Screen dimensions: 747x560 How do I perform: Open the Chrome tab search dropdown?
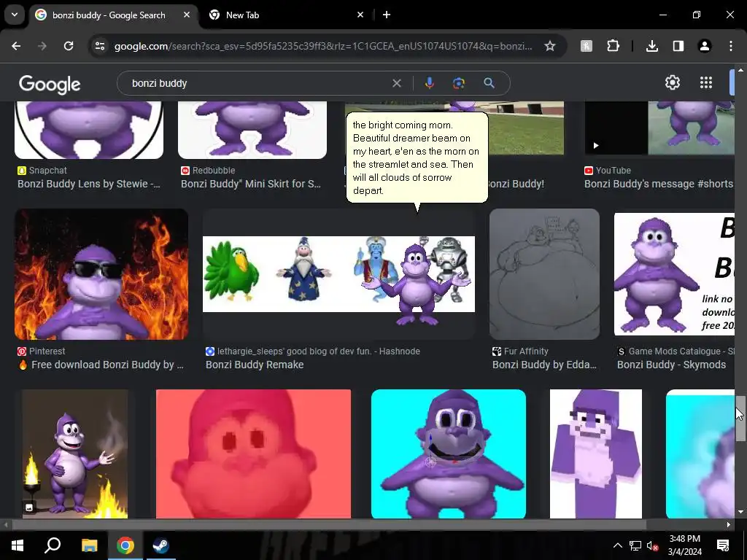(x=15, y=15)
